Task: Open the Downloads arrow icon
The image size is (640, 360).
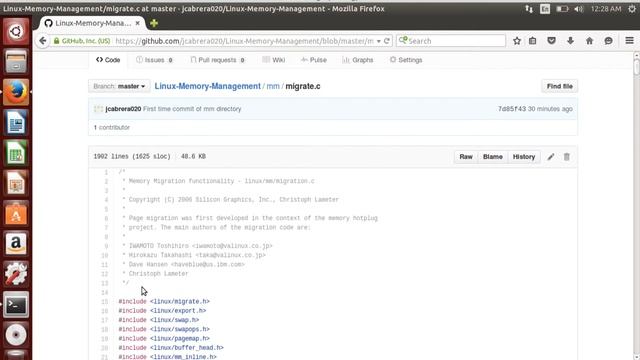Action: 570,41
